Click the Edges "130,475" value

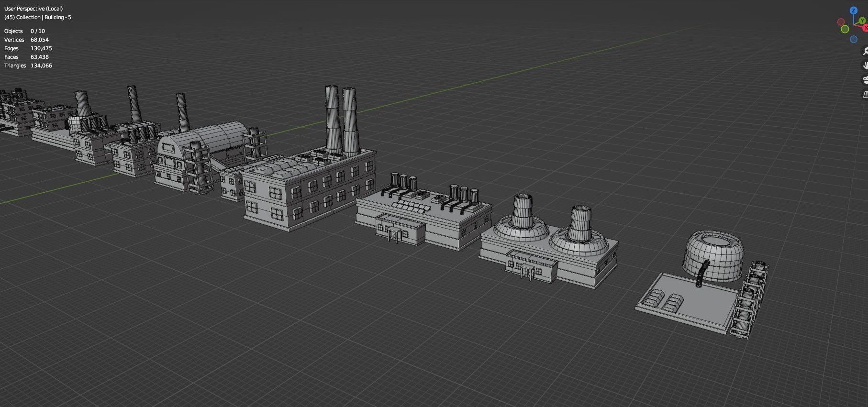click(x=41, y=48)
